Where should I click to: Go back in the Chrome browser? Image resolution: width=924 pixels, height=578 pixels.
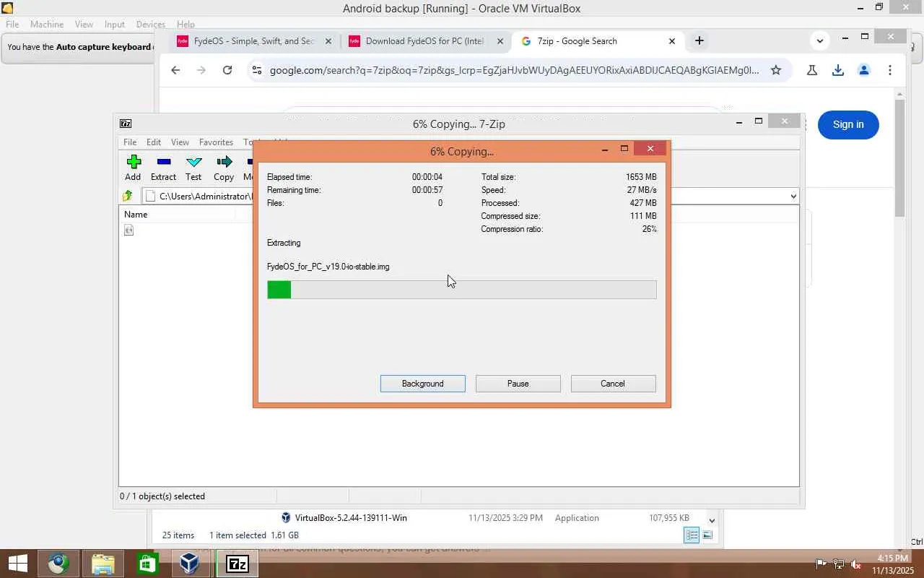175,70
